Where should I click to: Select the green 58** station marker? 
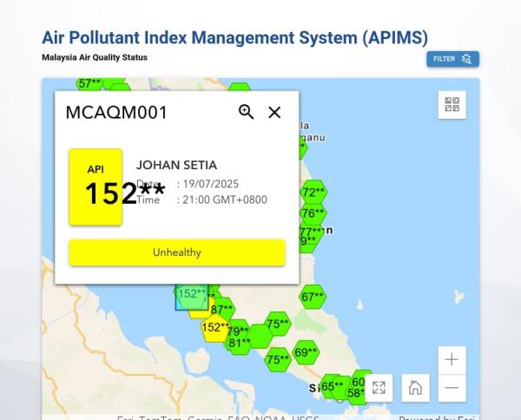pyautogui.click(x=357, y=393)
